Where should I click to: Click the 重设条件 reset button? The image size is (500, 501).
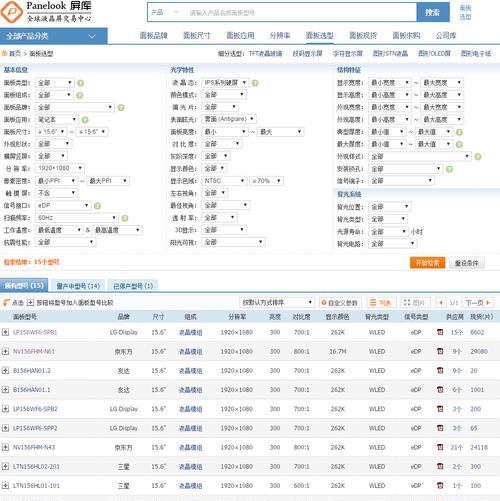click(467, 263)
